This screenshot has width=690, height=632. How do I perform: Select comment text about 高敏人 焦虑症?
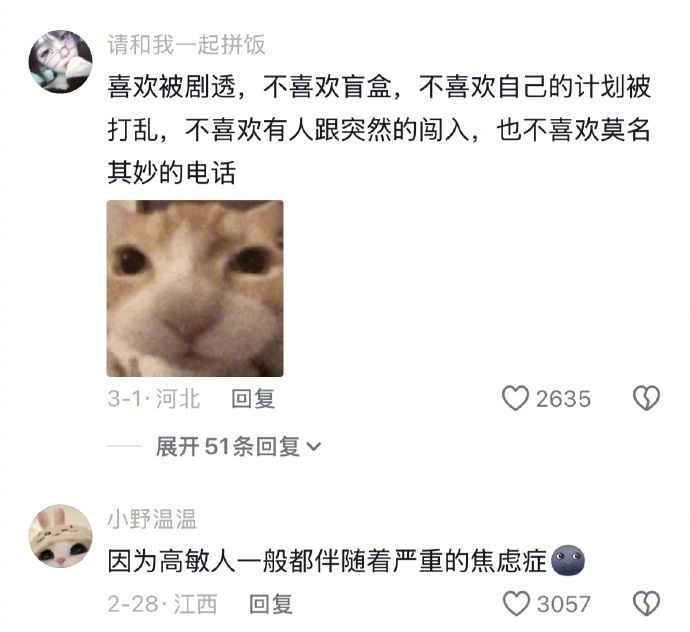coord(327,561)
